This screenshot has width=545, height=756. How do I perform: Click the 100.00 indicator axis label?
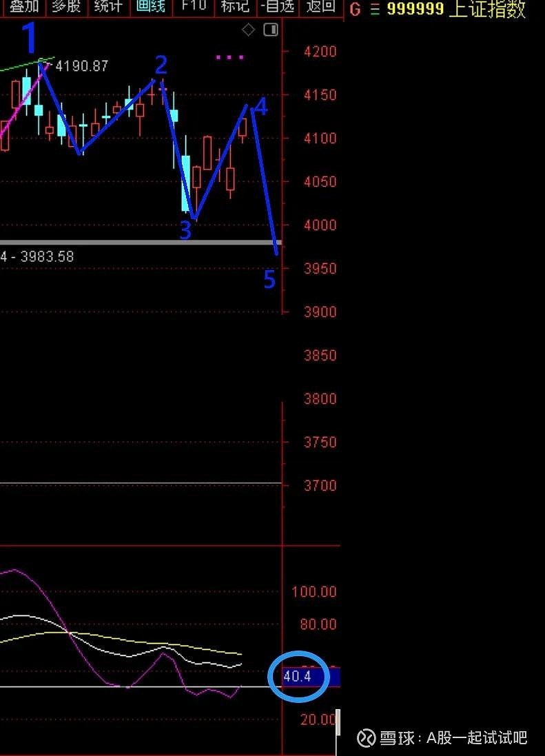coord(314,591)
